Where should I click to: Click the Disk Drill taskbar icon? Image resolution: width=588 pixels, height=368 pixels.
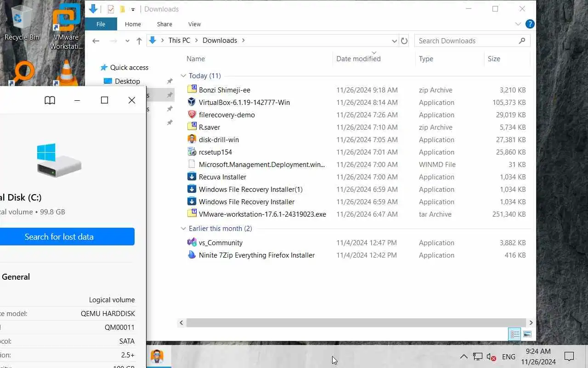pos(157,356)
